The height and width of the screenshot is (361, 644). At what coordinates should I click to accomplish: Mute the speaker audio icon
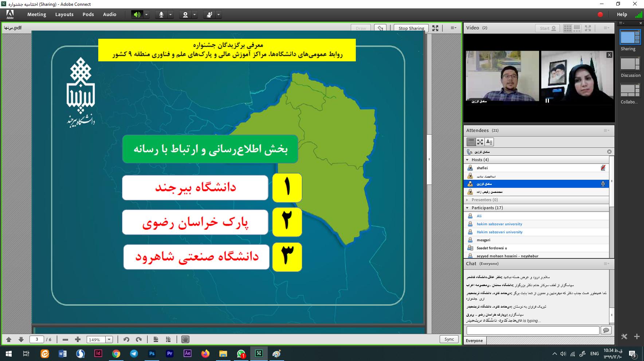point(137,15)
